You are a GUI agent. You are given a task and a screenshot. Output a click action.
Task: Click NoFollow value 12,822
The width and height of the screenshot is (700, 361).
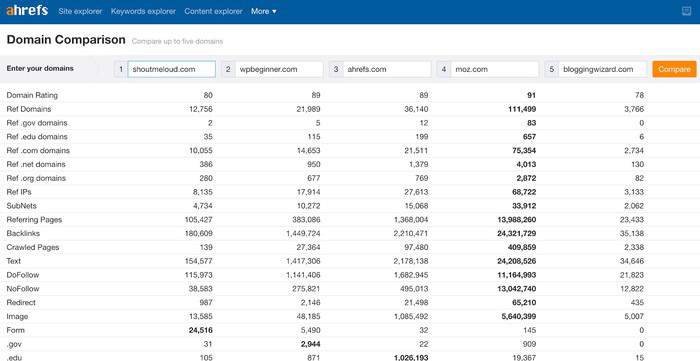coord(632,289)
